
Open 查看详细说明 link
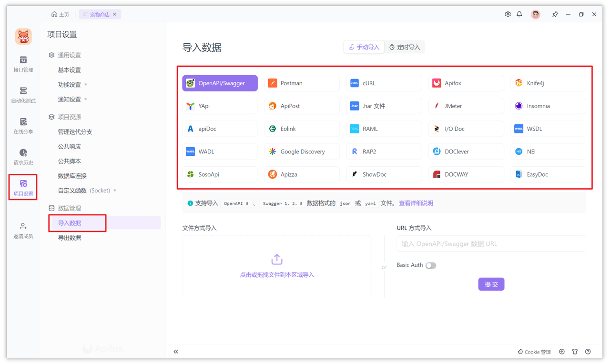[416, 203]
